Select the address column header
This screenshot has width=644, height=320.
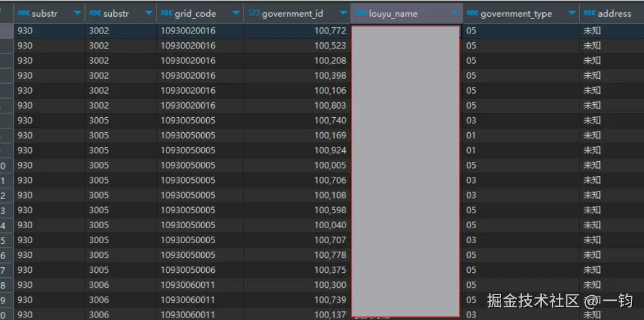[612, 13]
